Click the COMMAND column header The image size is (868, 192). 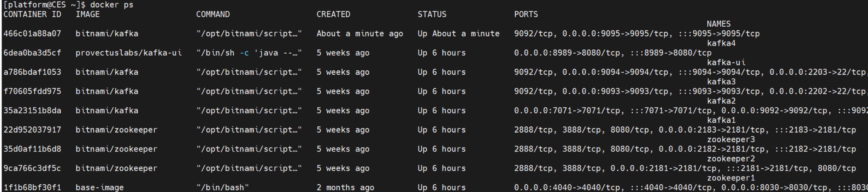[x=213, y=14]
